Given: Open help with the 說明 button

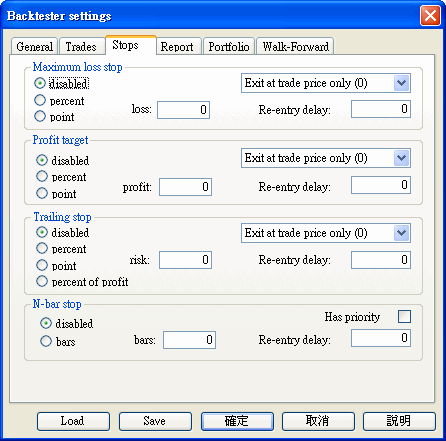Looking at the screenshot, I should [x=399, y=421].
